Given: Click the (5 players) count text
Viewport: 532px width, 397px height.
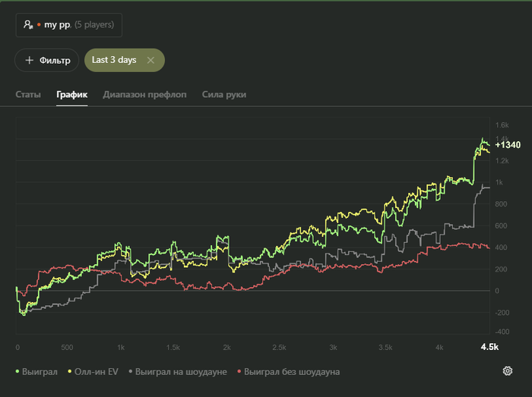Looking at the screenshot, I should click(x=94, y=24).
